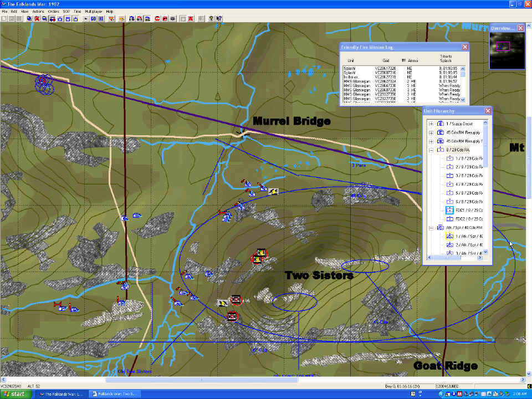Open the Multiplayer menu
The image size is (532, 399).
(x=94, y=11)
